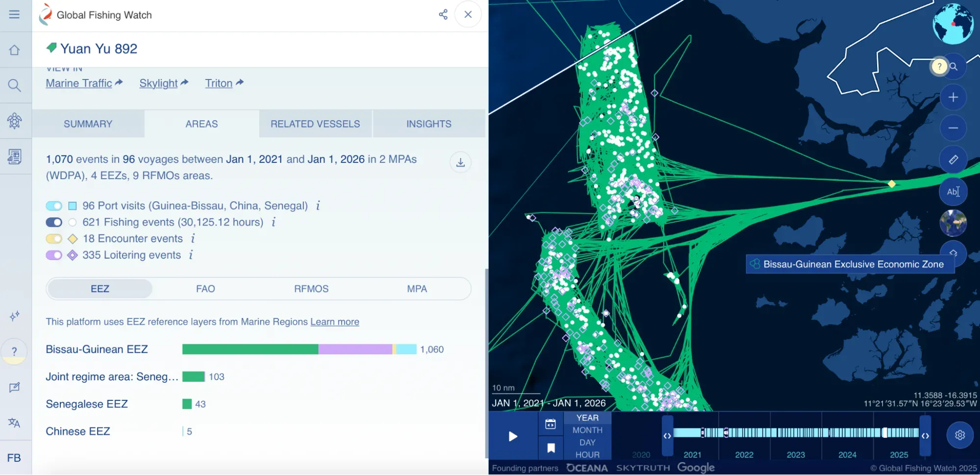The height and width of the screenshot is (475, 980).
Task: Click the Learn more link
Action: point(334,322)
